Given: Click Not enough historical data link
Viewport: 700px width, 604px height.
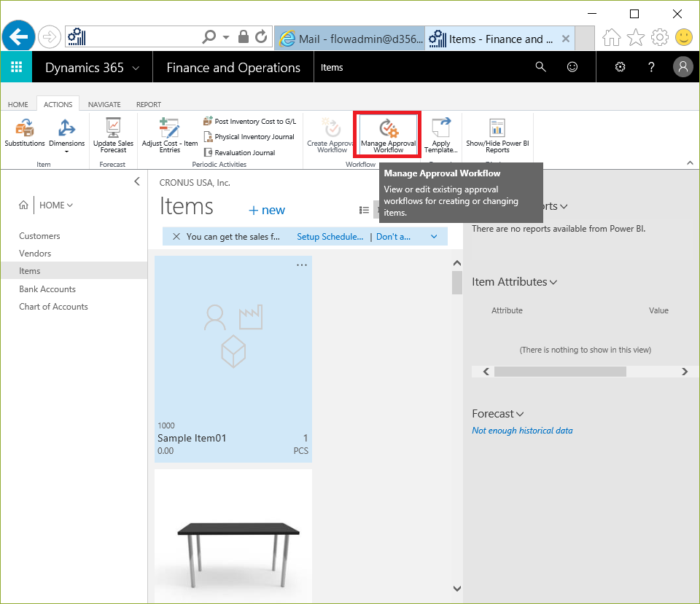Looking at the screenshot, I should [522, 431].
